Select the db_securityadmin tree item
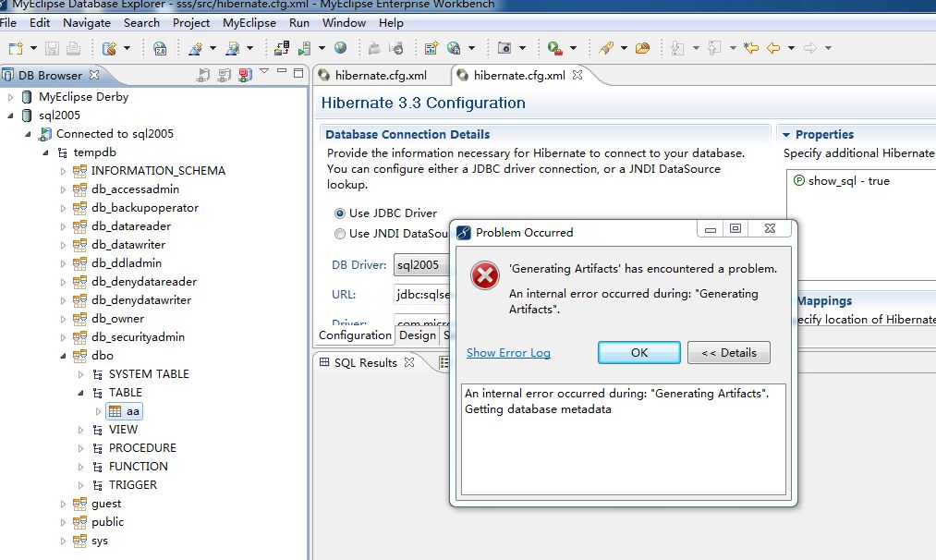 point(138,337)
